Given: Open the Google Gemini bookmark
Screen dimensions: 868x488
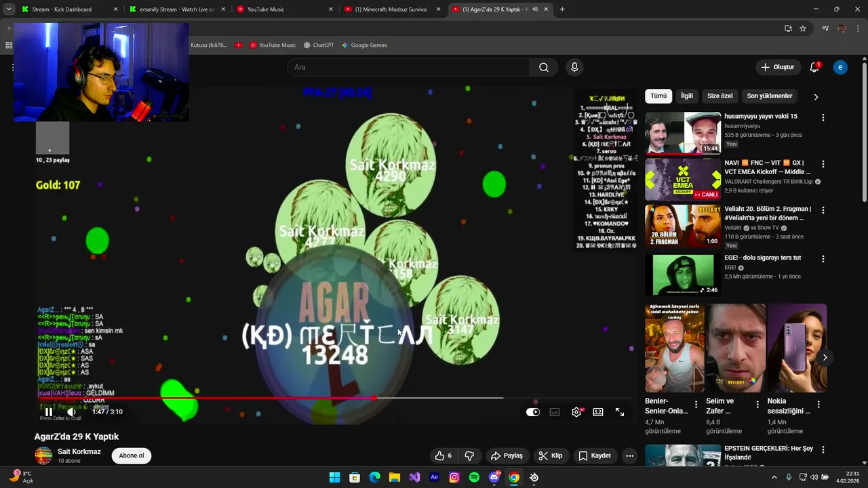Looking at the screenshot, I should coord(364,45).
